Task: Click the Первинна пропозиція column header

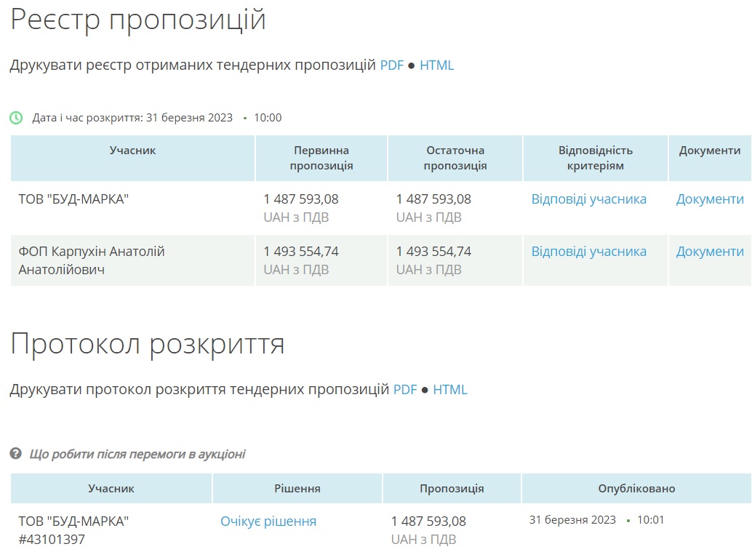Action: pos(321,158)
